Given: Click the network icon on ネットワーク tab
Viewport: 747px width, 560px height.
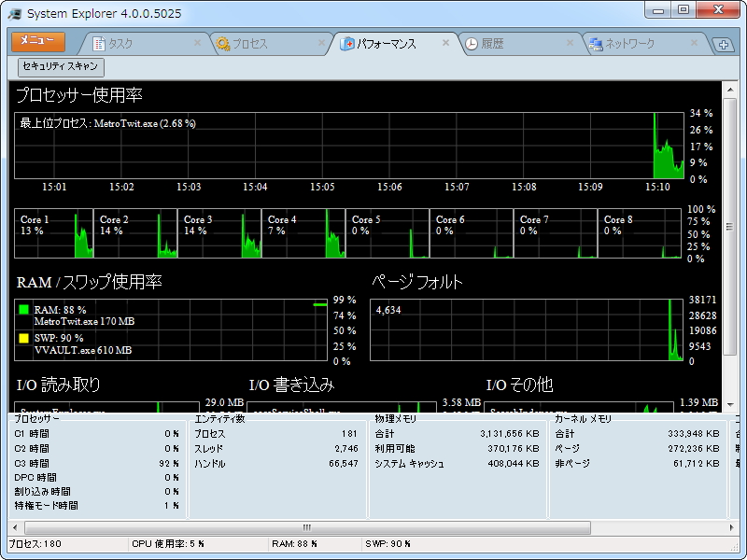Looking at the screenshot, I should 596,44.
